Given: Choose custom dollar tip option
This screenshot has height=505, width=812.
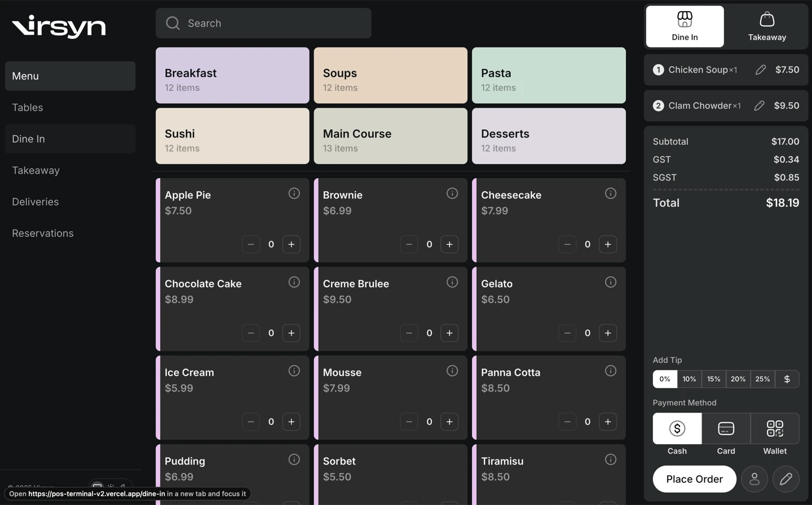Looking at the screenshot, I should (x=787, y=379).
